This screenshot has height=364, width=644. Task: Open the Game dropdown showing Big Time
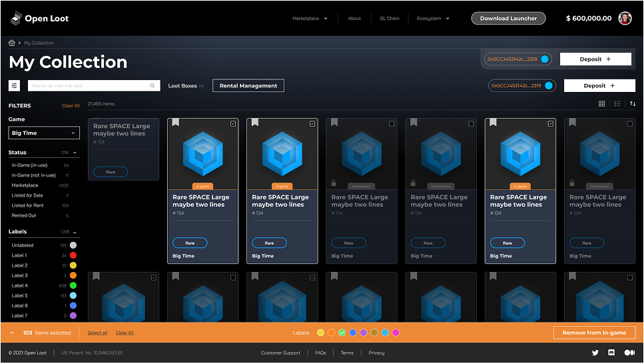click(44, 133)
